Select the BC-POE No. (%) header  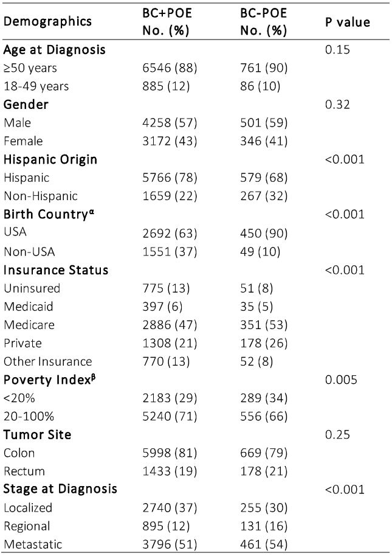[264, 22]
